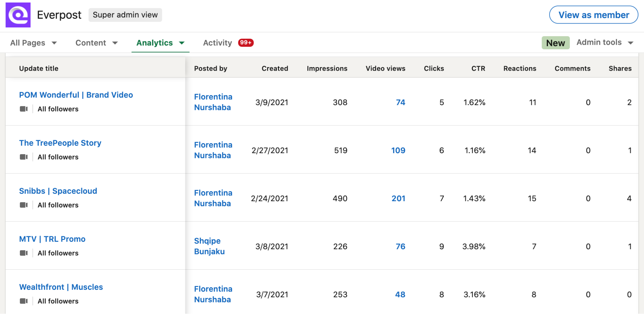644x314 pixels.
Task: Click created date 2/27/2021
Action: [x=270, y=151]
